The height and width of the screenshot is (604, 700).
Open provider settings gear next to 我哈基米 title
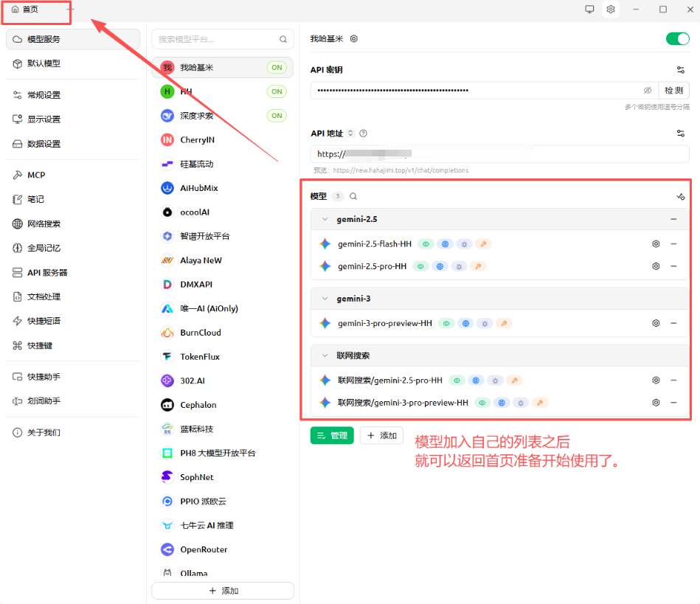click(354, 38)
